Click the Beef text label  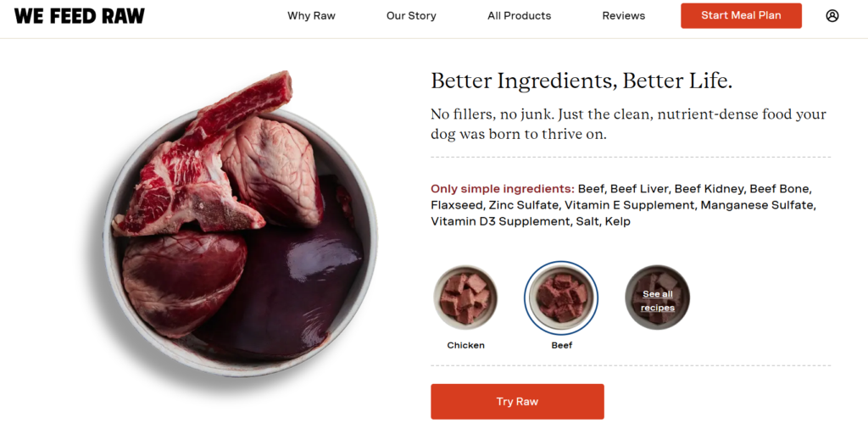(561, 345)
